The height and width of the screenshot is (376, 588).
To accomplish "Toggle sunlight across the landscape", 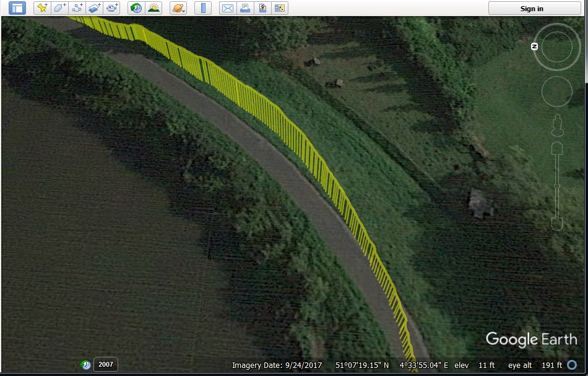I will coord(153,8).
